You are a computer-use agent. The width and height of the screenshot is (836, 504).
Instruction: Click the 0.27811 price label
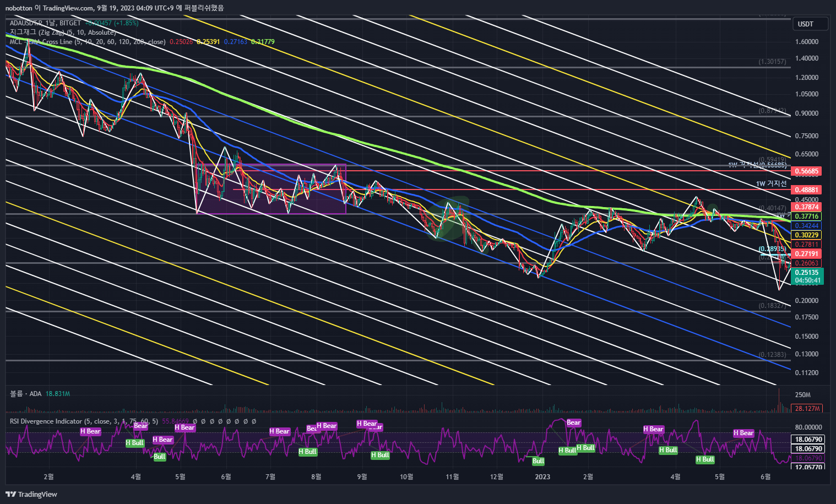point(806,245)
